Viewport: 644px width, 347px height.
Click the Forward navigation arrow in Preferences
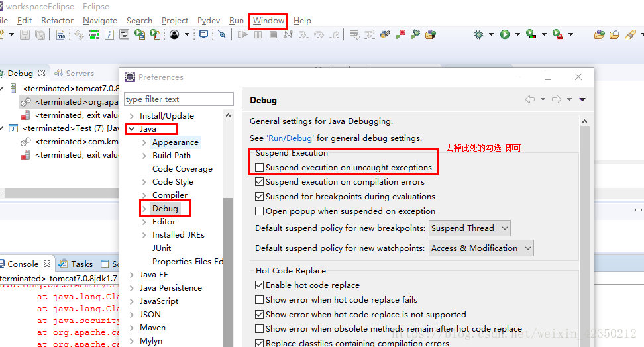point(557,99)
